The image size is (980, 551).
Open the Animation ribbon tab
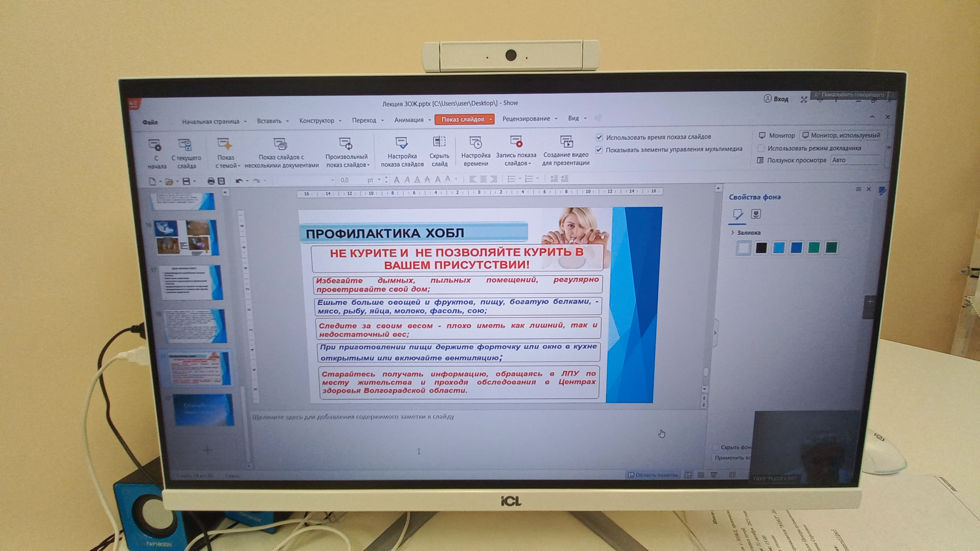point(409,120)
